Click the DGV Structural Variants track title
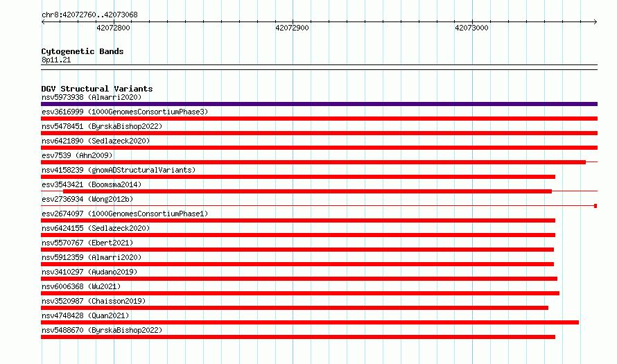The image size is (617, 364). coord(97,89)
